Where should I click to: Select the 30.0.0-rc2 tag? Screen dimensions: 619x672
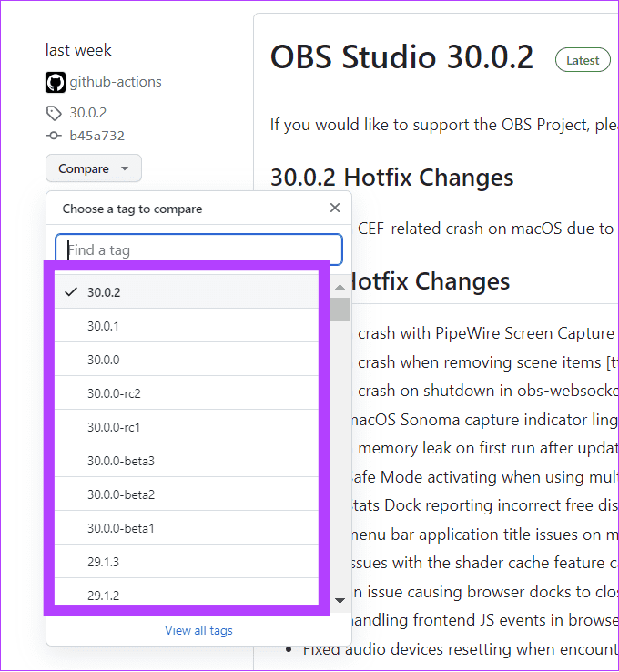point(114,393)
